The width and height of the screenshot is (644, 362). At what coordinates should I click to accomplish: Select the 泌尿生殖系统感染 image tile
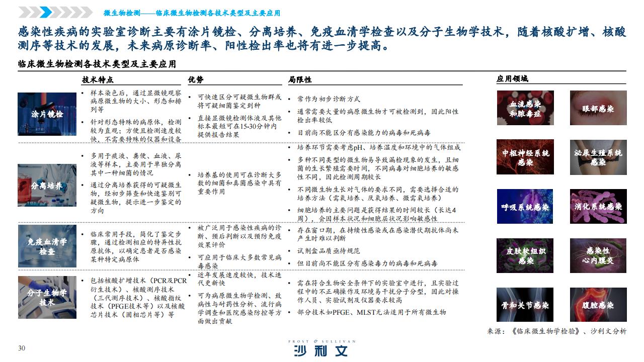coord(598,157)
